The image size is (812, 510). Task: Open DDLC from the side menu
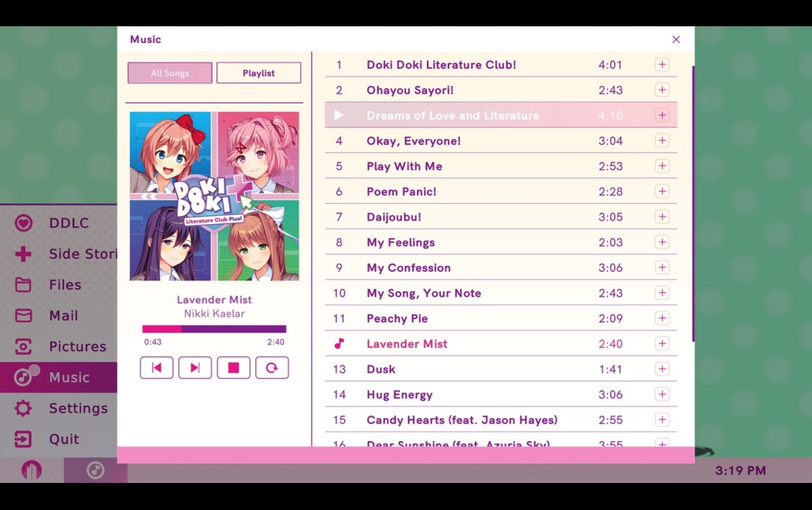pyautogui.click(x=59, y=223)
